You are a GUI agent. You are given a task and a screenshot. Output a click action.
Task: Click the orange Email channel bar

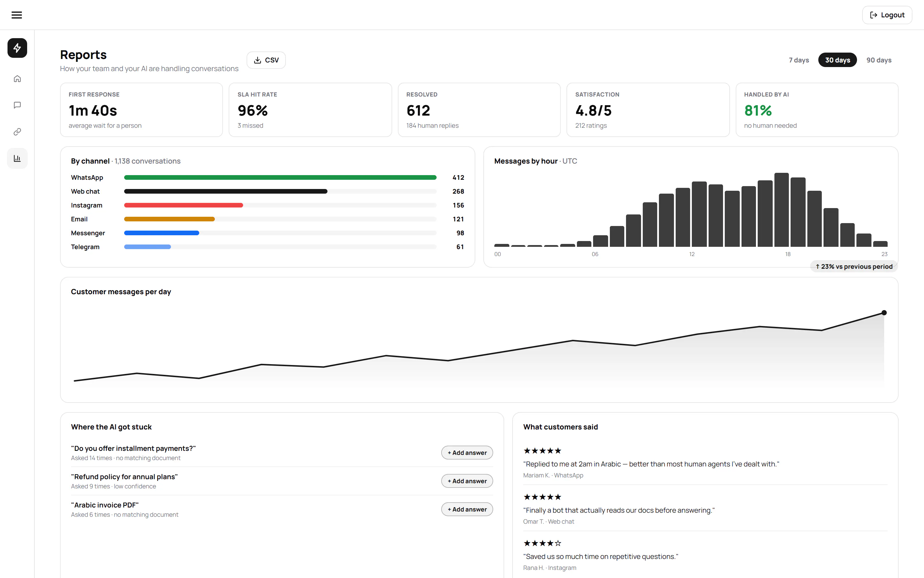[169, 219]
